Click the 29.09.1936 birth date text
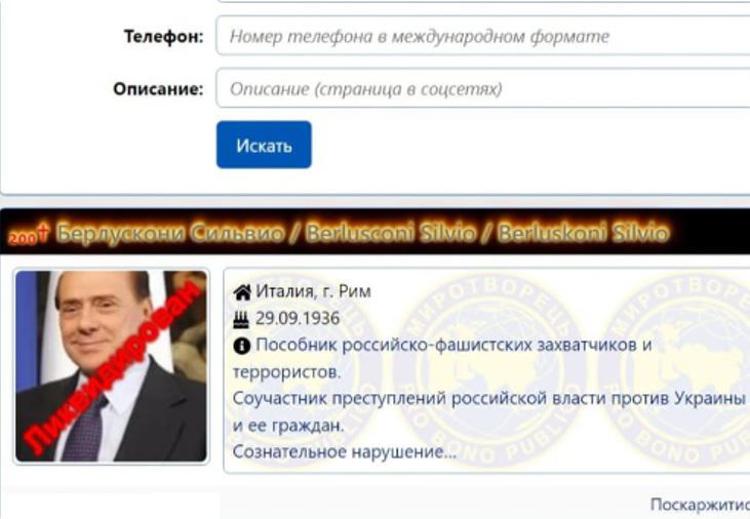 298,319
